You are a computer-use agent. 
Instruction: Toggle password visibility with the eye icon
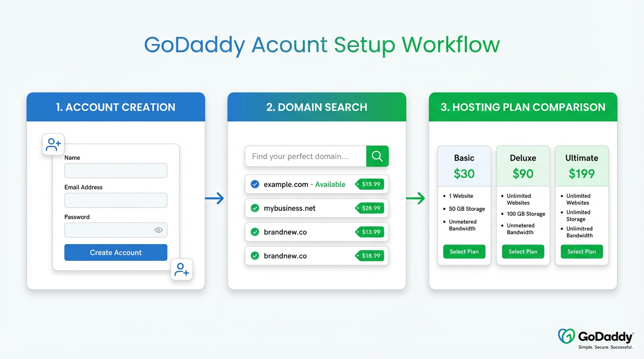(x=158, y=230)
